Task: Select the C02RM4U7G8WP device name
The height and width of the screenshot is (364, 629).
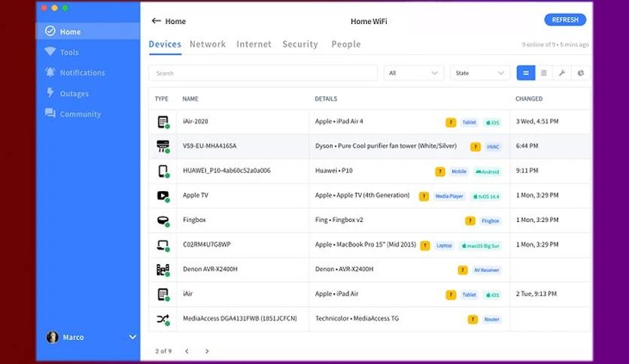Action: coord(207,244)
